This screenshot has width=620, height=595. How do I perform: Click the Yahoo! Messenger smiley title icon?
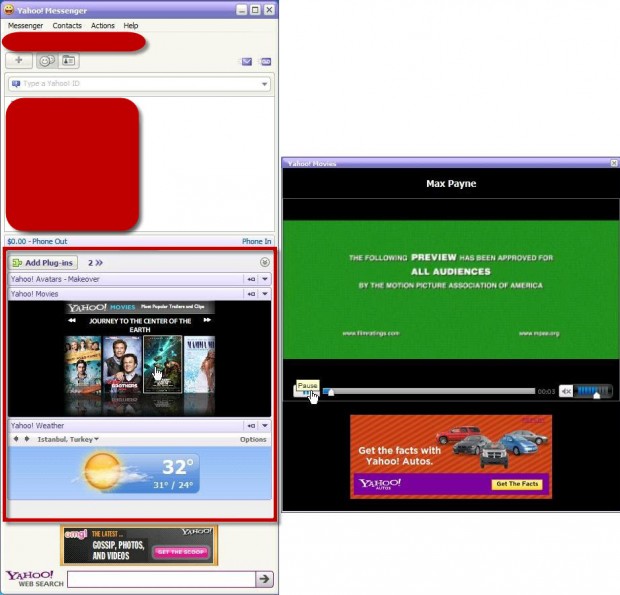pyautogui.click(x=9, y=9)
